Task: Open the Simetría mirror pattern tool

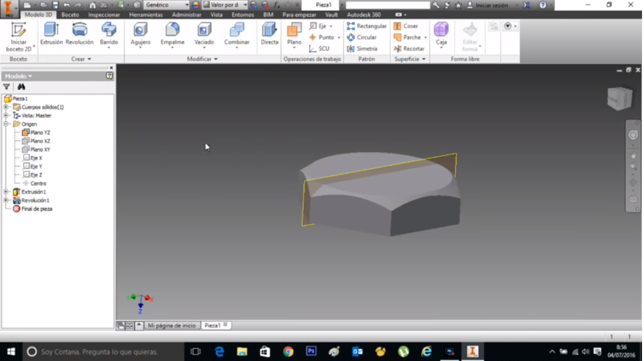Action: pos(362,49)
